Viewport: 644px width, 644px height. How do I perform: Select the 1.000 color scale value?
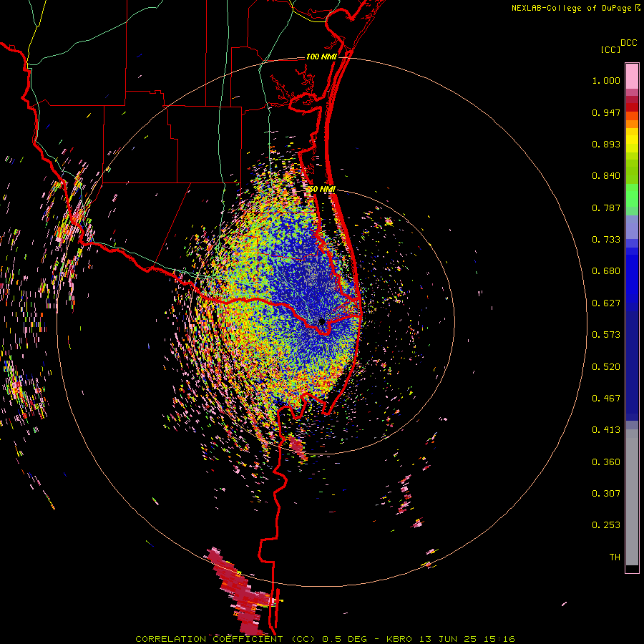click(x=606, y=80)
